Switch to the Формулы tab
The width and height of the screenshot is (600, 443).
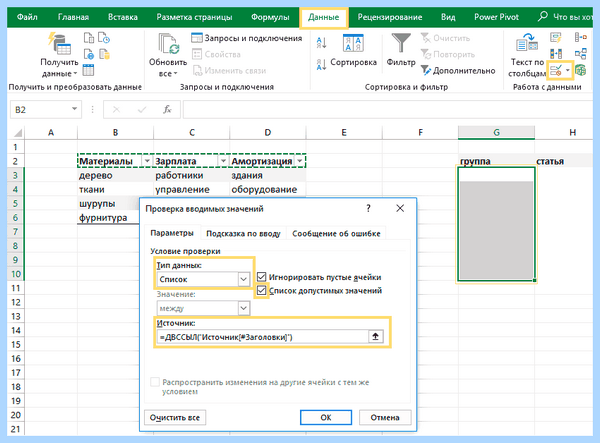270,17
